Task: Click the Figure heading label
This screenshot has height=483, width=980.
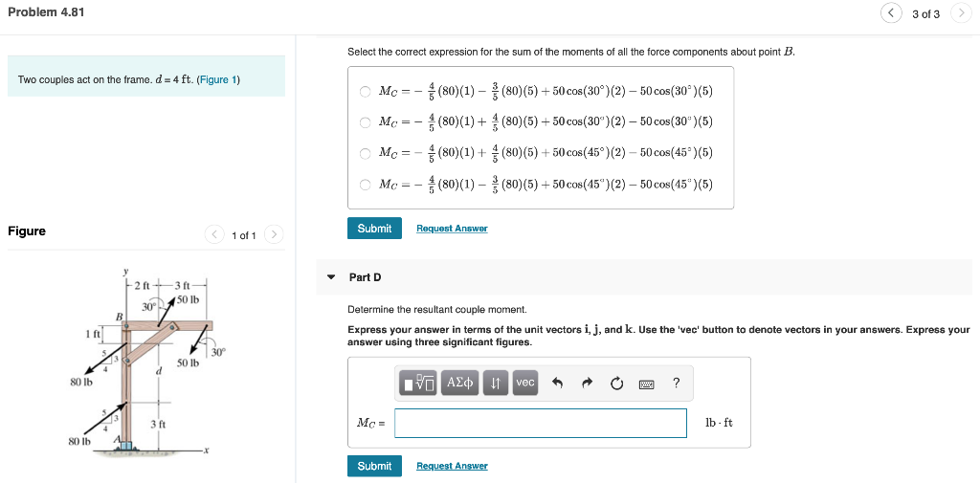Action: click(27, 231)
